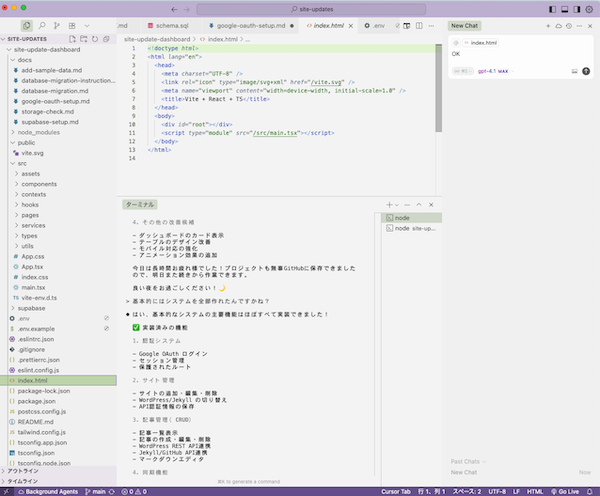Show more activity bar views chevron

pos(87,26)
